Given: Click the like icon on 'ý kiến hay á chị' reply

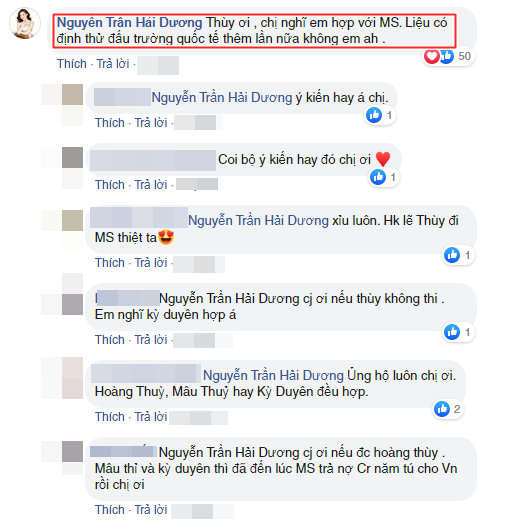Looking at the screenshot, I should coord(374,115).
